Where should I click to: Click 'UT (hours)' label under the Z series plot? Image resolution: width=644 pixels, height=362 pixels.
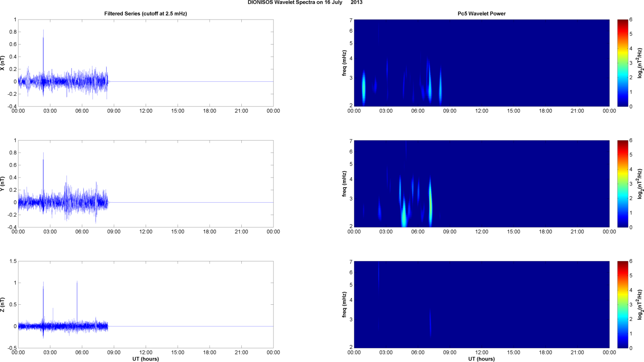(146, 359)
